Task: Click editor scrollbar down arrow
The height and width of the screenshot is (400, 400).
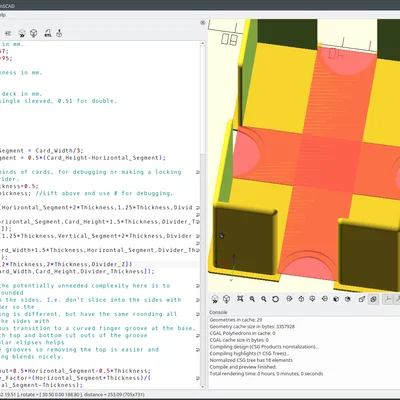Action: 203,387
